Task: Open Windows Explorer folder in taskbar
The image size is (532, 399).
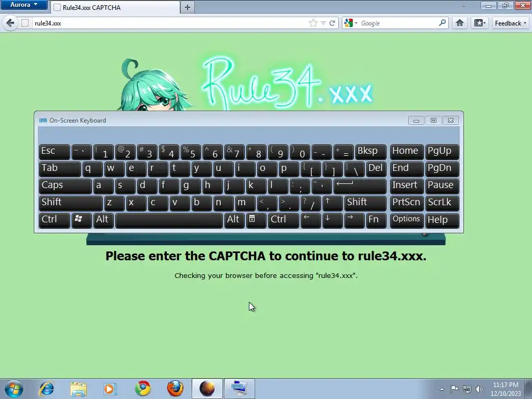Action: click(78, 389)
